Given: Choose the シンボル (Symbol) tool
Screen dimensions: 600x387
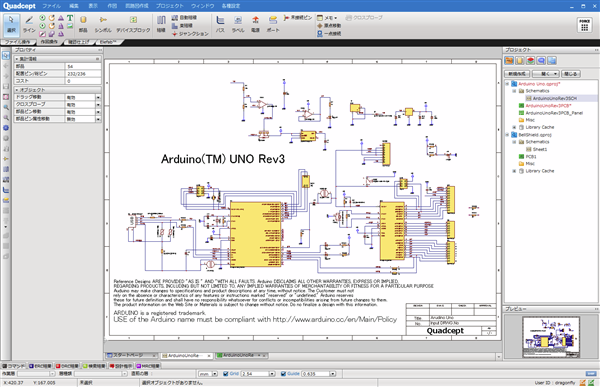Looking at the screenshot, I should click(103, 24).
